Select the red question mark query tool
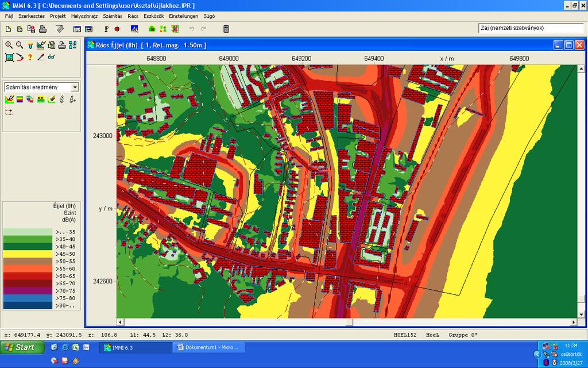588x368 pixels. (x=30, y=57)
